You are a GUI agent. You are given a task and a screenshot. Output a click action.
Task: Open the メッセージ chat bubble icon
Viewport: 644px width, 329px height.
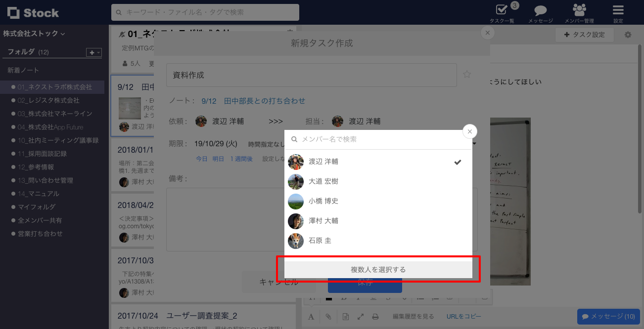(540, 12)
